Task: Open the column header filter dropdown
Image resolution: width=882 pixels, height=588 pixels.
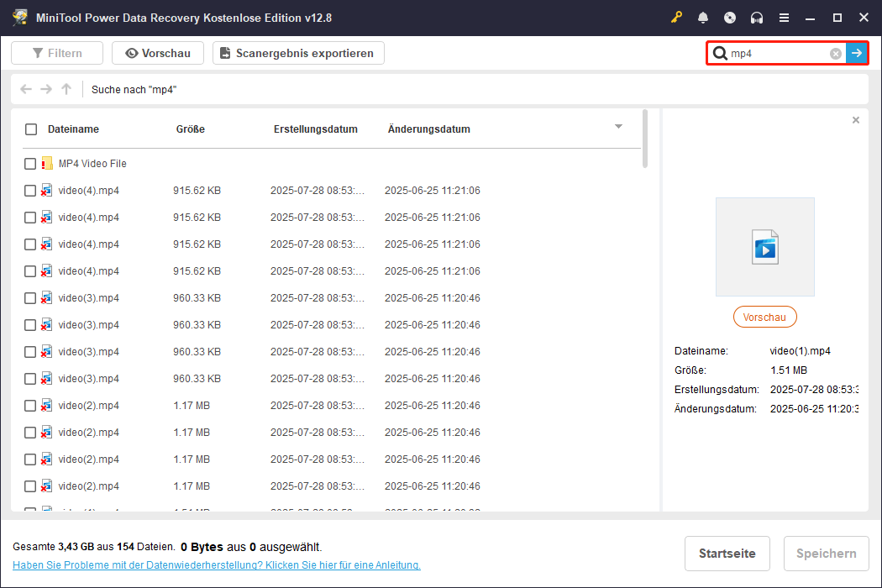Action: point(618,127)
